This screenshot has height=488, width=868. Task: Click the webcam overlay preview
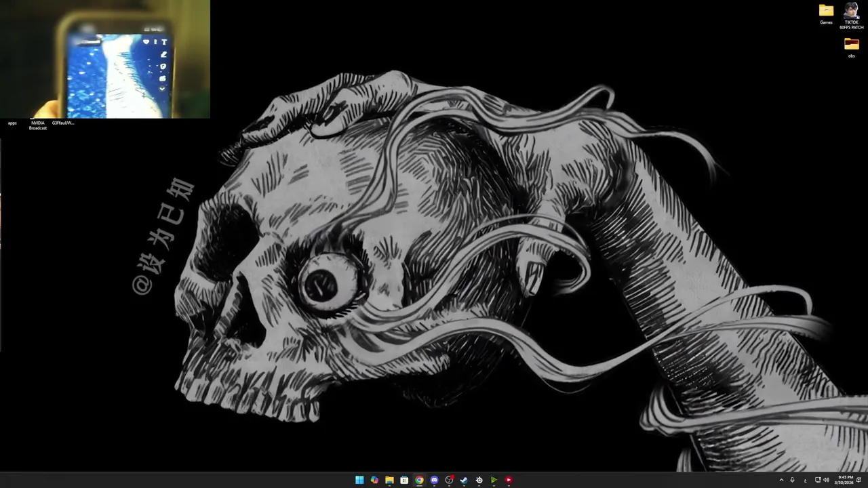[x=105, y=60]
